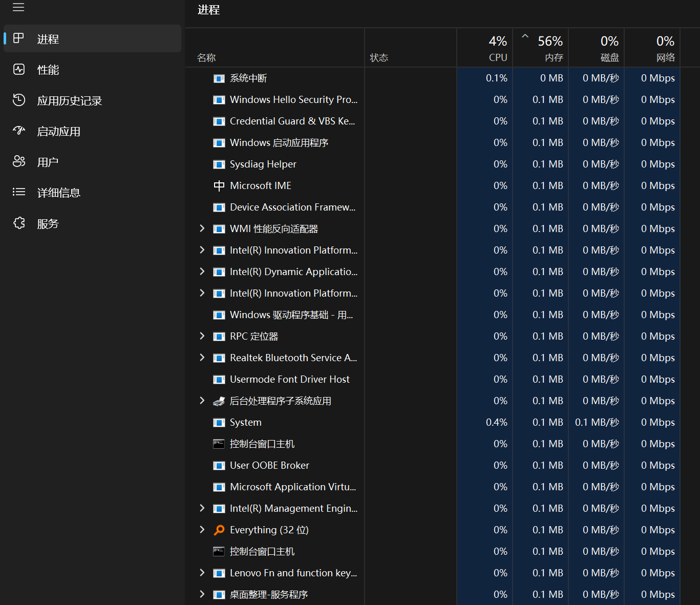
Task: Sort processes by the 名称 column
Action: [275, 48]
